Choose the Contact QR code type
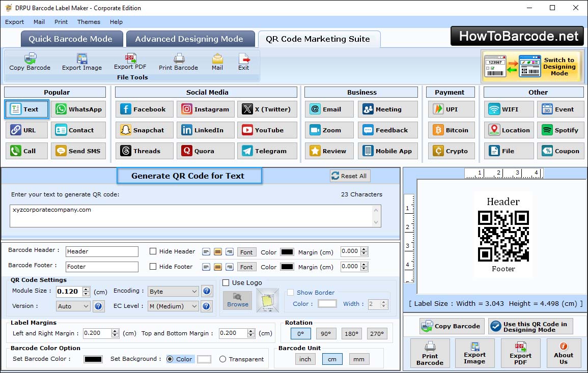The width and height of the screenshot is (588, 373). click(78, 130)
